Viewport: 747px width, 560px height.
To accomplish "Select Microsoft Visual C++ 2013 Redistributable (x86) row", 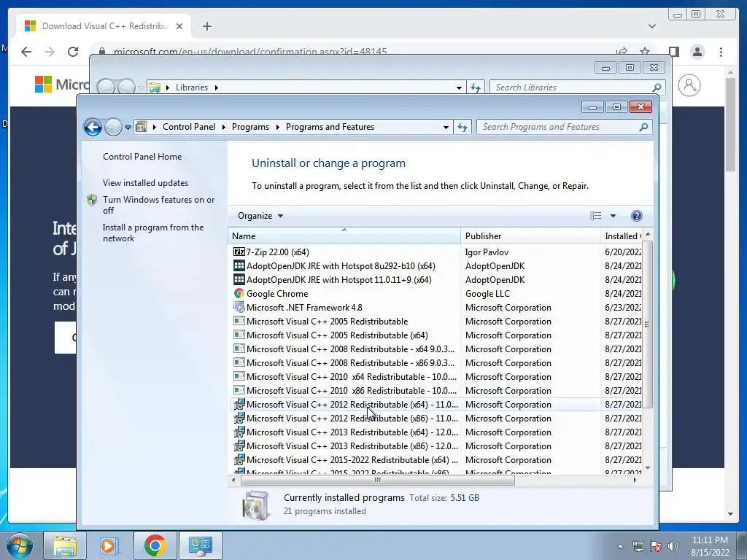I will pos(436,446).
